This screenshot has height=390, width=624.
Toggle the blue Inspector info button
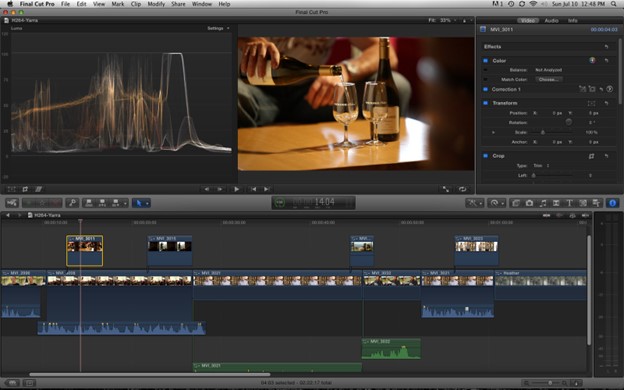[x=612, y=203]
